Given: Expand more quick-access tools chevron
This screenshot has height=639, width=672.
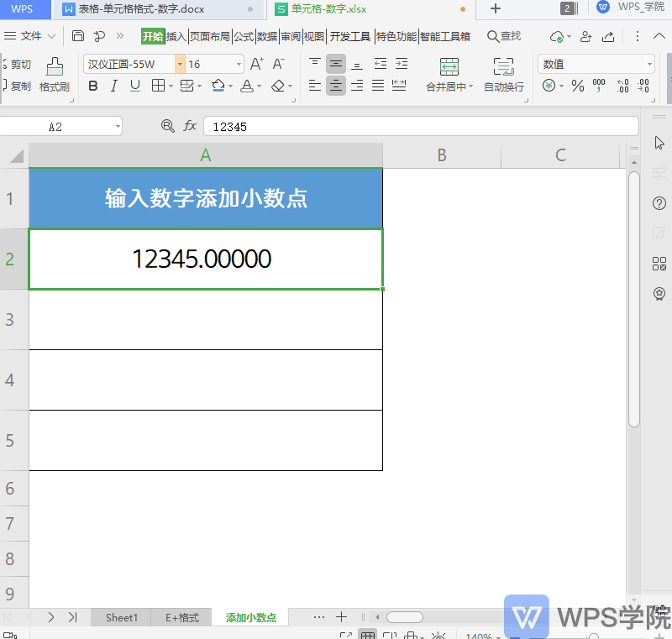Looking at the screenshot, I should 119,36.
